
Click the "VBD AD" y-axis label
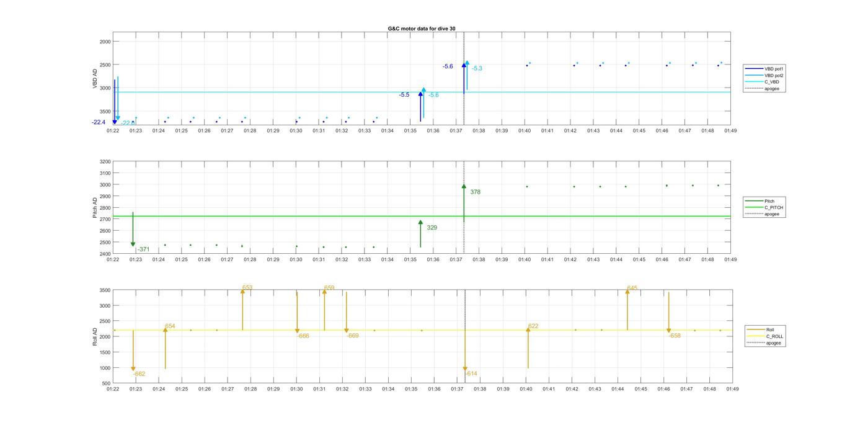coord(95,77)
